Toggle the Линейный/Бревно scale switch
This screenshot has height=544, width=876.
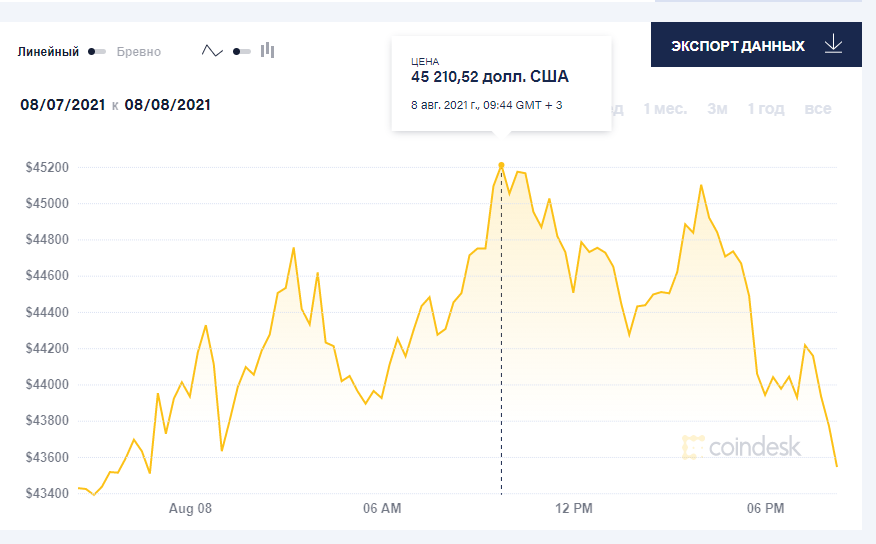[x=97, y=51]
